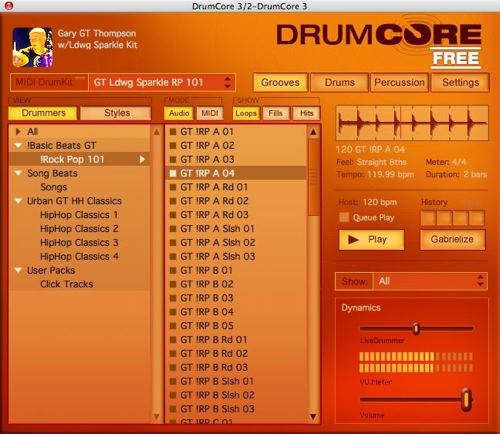Collapse the !Basic Beats GT folder

pyautogui.click(x=18, y=145)
